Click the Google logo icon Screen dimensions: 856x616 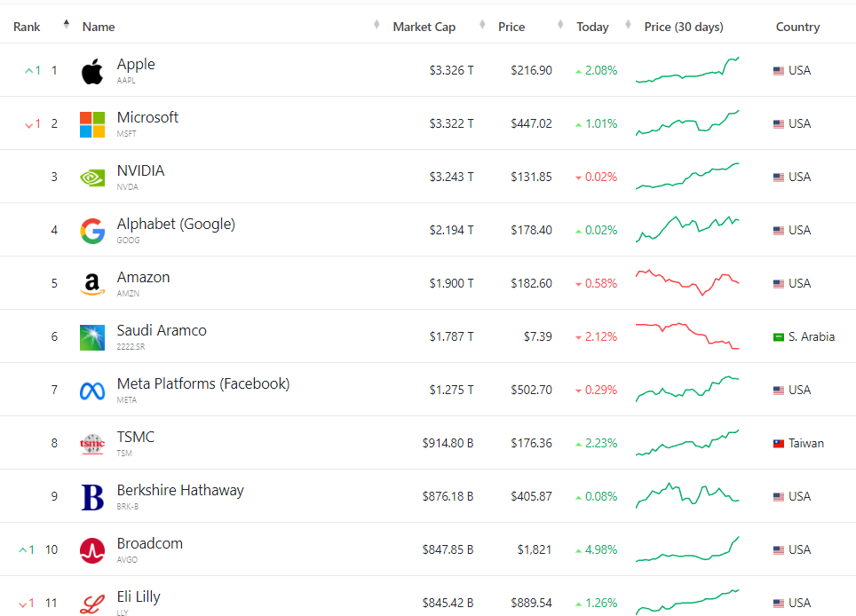point(92,231)
